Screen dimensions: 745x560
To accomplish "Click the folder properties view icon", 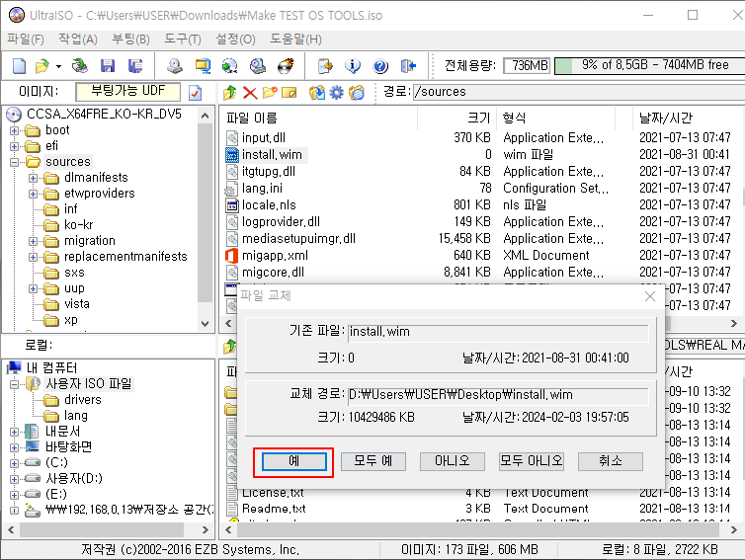I will 357,92.
